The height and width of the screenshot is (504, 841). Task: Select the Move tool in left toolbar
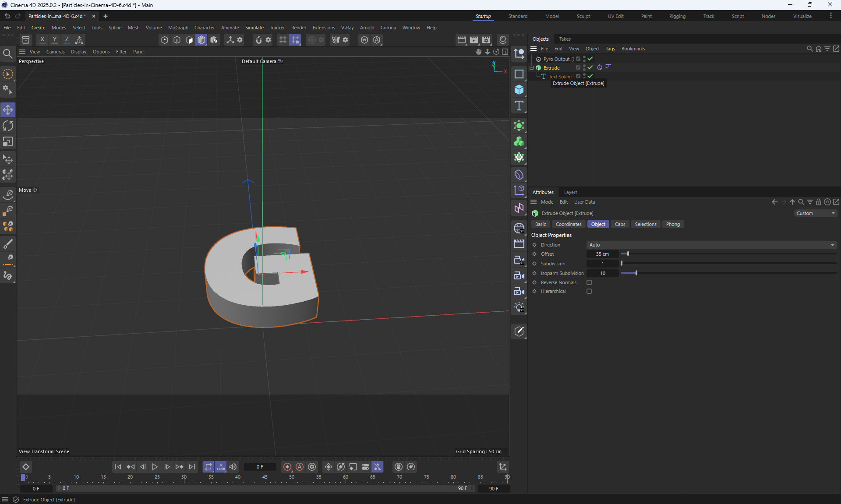point(8,110)
